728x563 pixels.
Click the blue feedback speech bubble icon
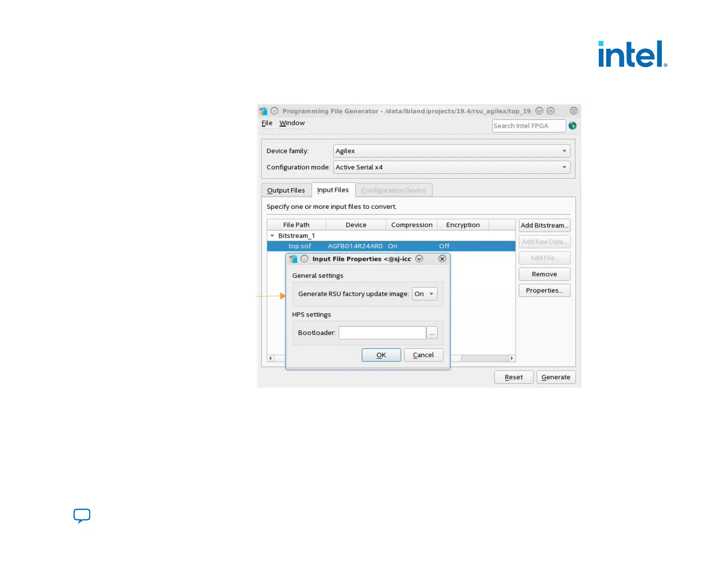(x=82, y=516)
